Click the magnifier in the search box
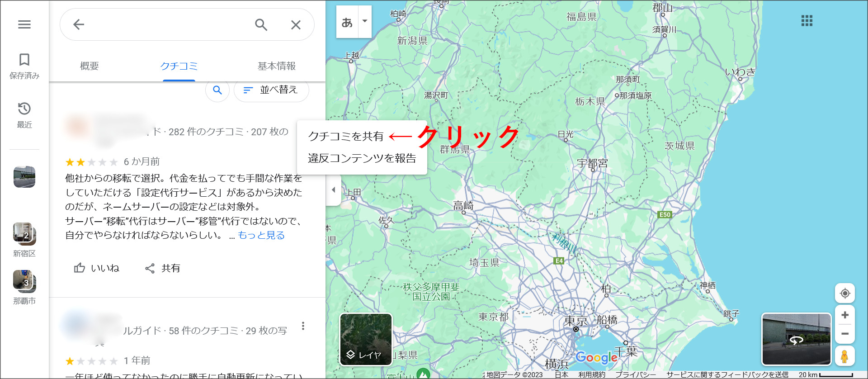The image size is (868, 379). [x=261, y=24]
